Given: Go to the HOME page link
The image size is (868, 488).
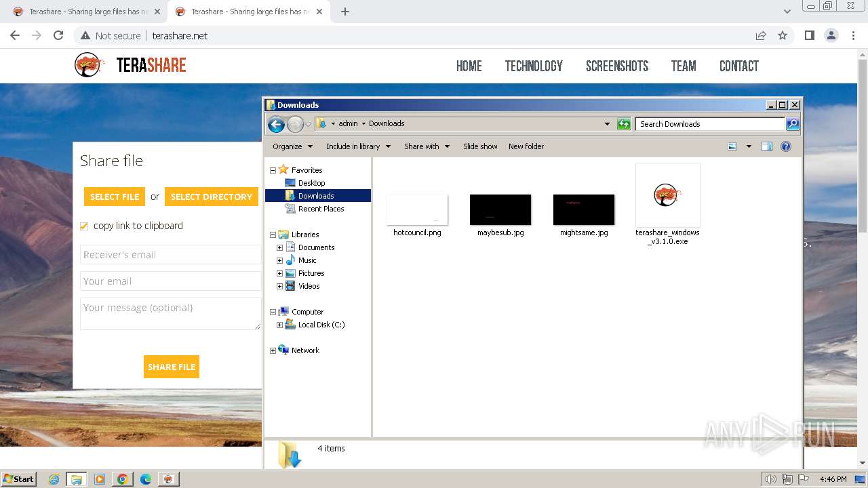Looking at the screenshot, I should [x=469, y=66].
